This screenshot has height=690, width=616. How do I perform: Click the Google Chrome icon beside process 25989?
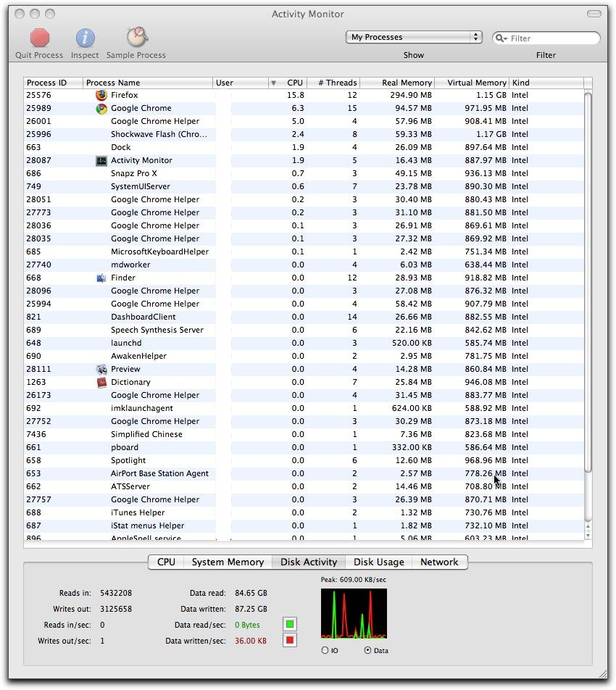coord(100,108)
